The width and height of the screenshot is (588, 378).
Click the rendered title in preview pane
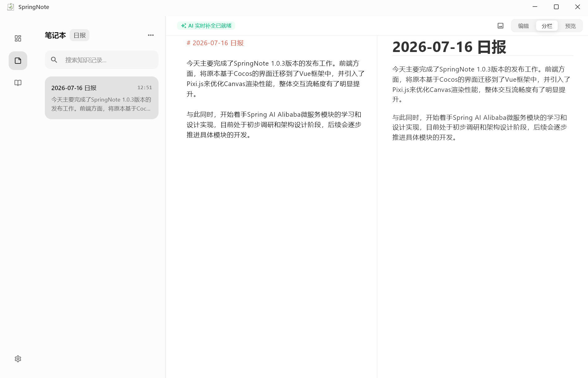449,47
